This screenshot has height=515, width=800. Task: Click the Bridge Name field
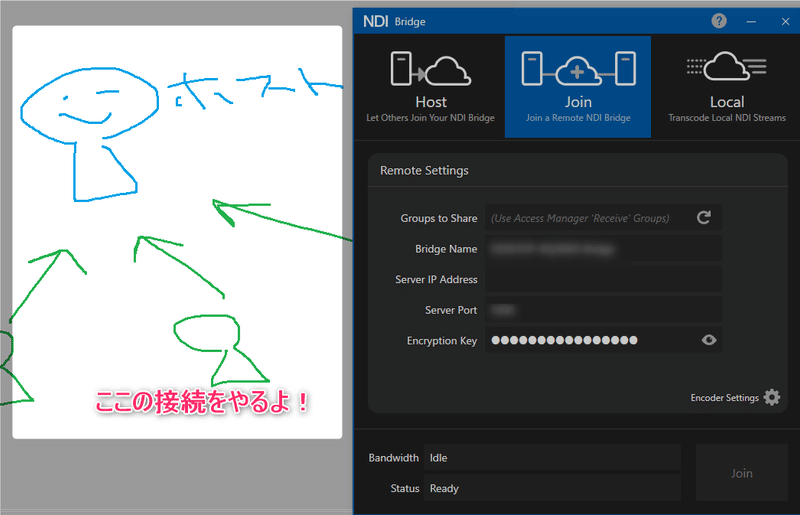(x=603, y=249)
